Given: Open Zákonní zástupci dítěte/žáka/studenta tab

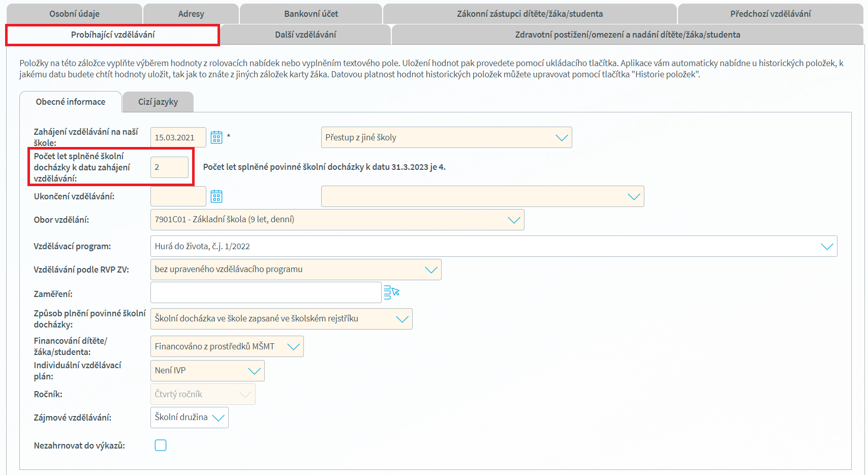Looking at the screenshot, I should (x=530, y=14).
